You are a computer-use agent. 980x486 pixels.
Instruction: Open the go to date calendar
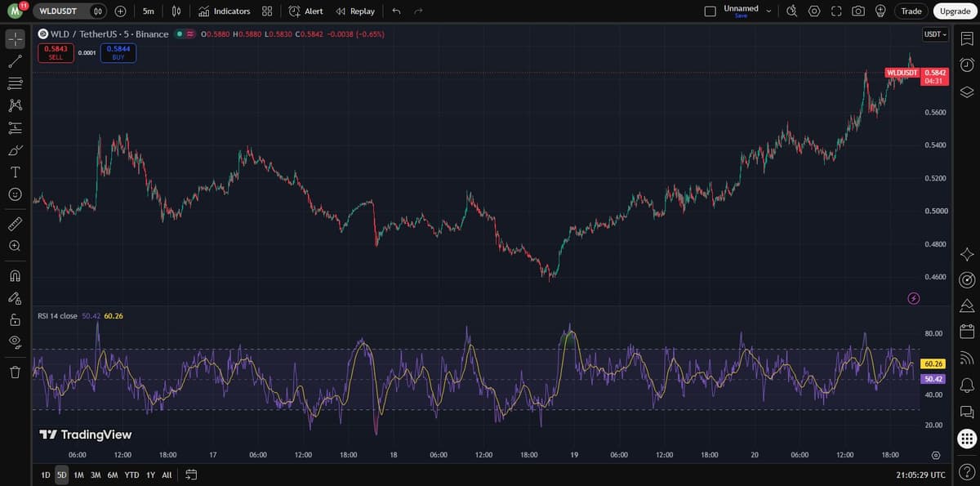pos(192,475)
